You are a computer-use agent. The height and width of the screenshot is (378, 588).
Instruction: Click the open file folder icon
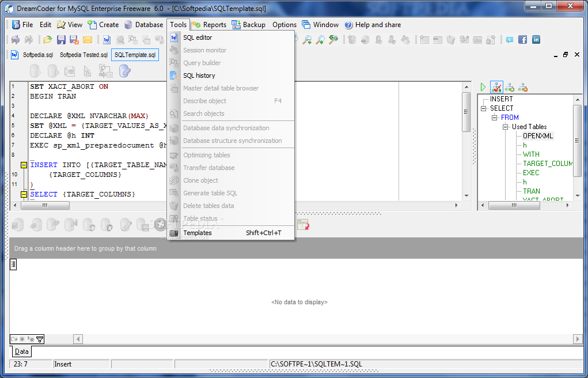point(47,39)
